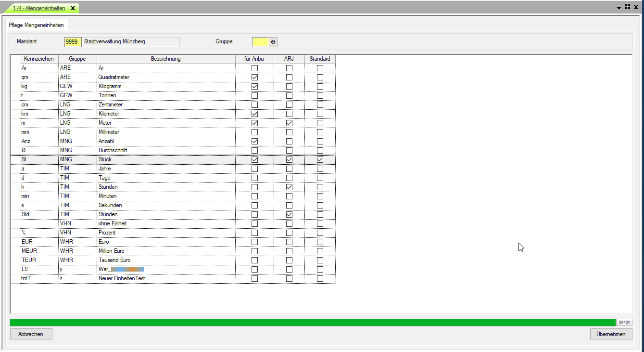Close the panel using the top-right X
The height and width of the screenshot is (352, 644).
[636, 7]
